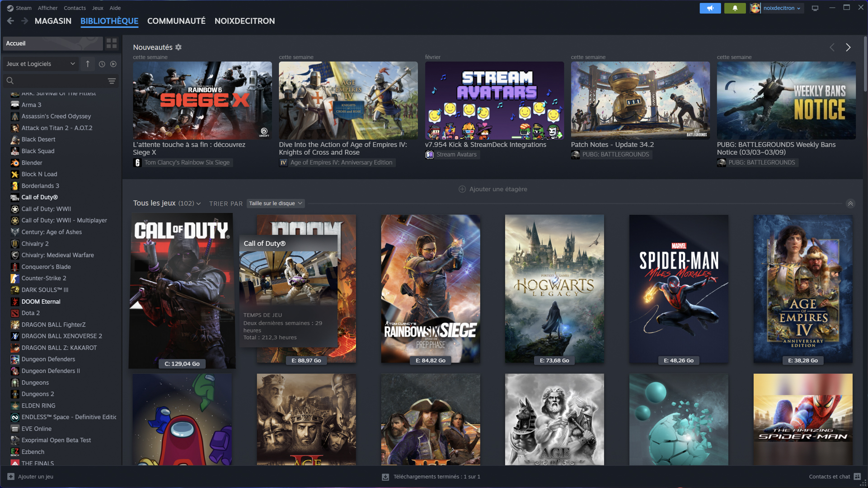The image size is (868, 488).
Task: Open the Spider-Man Miles Morales cover
Action: click(678, 289)
